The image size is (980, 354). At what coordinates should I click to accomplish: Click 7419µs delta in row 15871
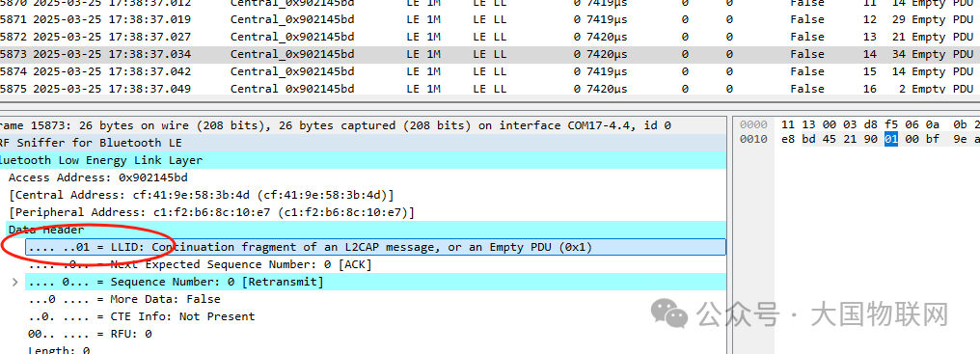coord(607,19)
